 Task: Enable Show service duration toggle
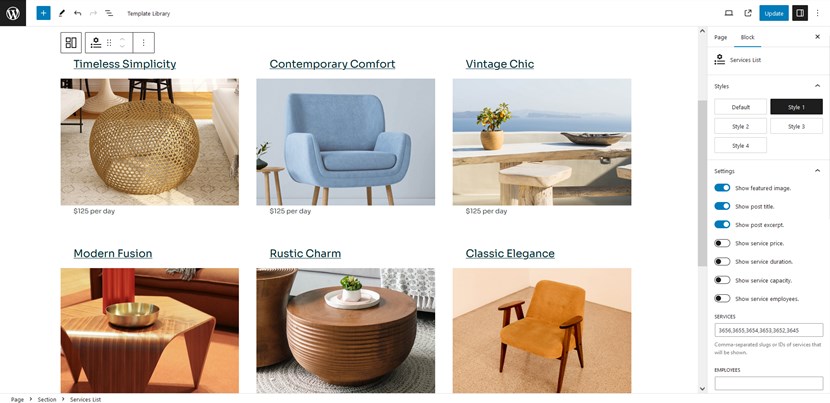(x=722, y=262)
